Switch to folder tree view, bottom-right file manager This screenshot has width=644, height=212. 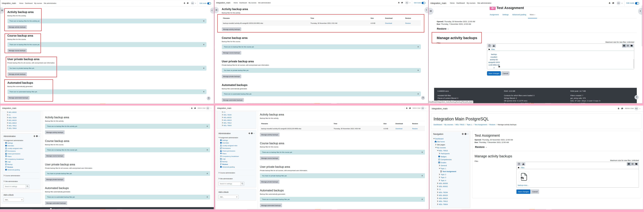[636, 164]
